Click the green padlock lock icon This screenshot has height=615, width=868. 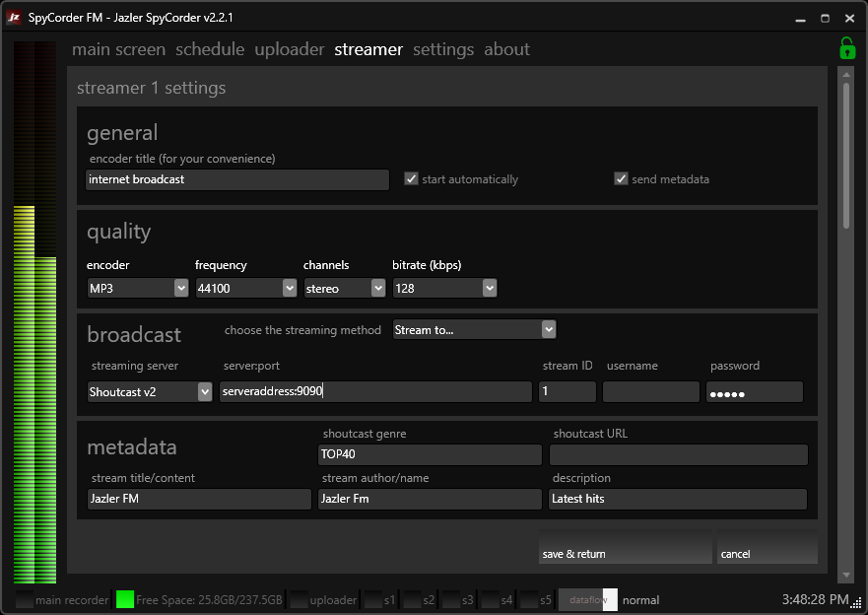click(847, 48)
